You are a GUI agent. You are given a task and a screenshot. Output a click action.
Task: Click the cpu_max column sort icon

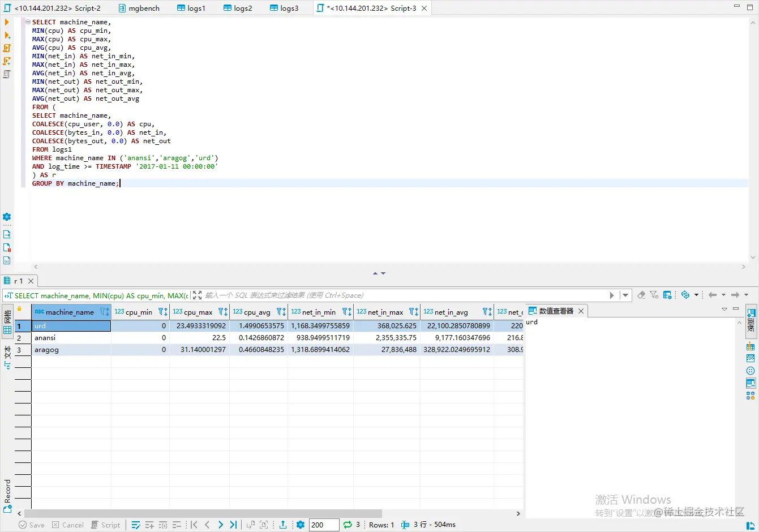[x=223, y=312]
